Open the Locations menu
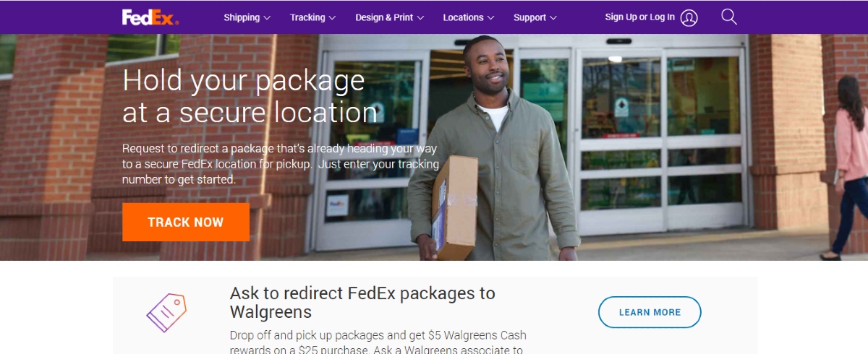The image size is (868, 354). pyautogui.click(x=469, y=17)
